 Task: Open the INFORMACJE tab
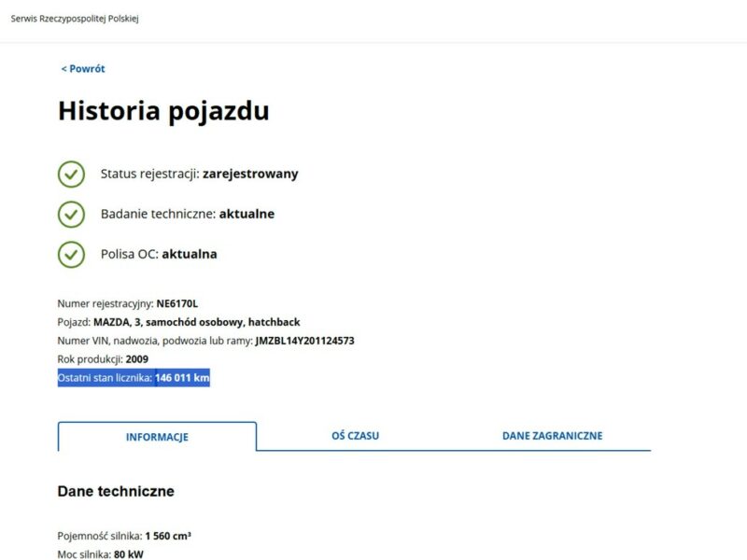(157, 437)
